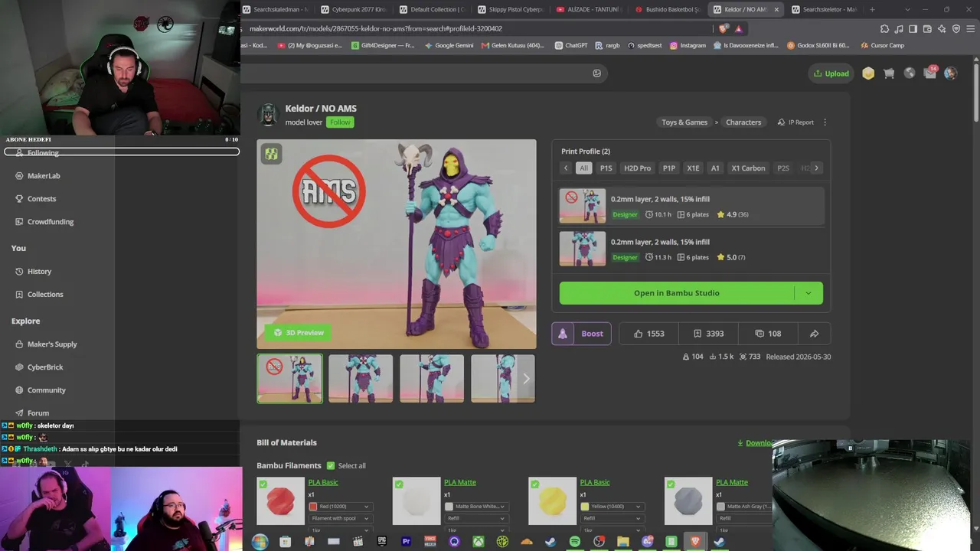The image size is (980, 551).
Task: Open the 3D Preview of the model
Action: click(299, 333)
